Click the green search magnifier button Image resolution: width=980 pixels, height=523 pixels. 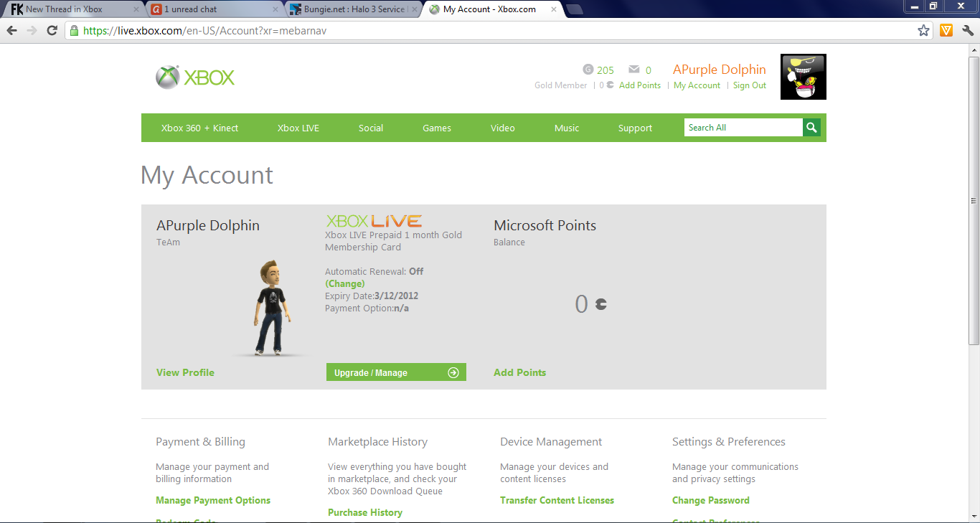pyautogui.click(x=811, y=128)
